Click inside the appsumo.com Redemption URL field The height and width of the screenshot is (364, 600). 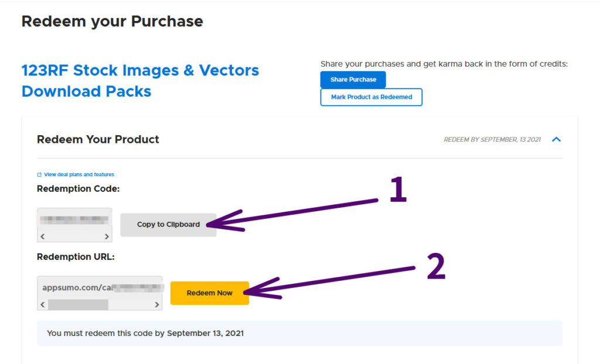point(100,288)
